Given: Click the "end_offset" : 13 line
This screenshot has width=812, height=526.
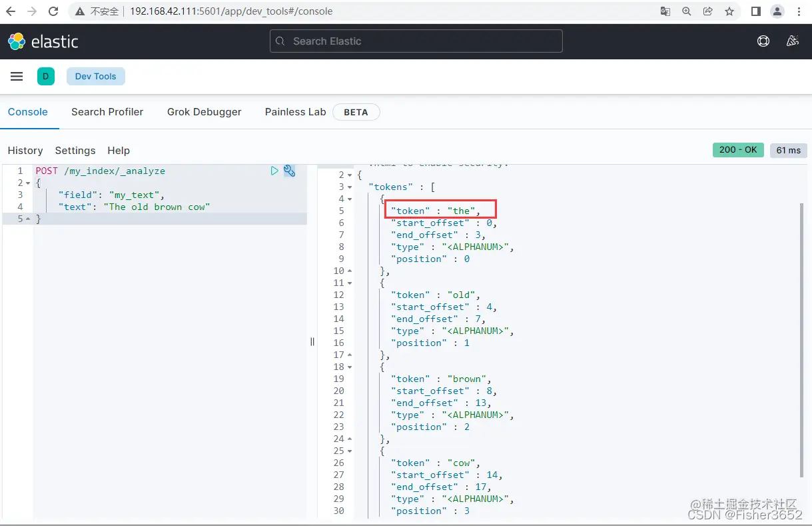Looking at the screenshot, I should (x=441, y=403).
